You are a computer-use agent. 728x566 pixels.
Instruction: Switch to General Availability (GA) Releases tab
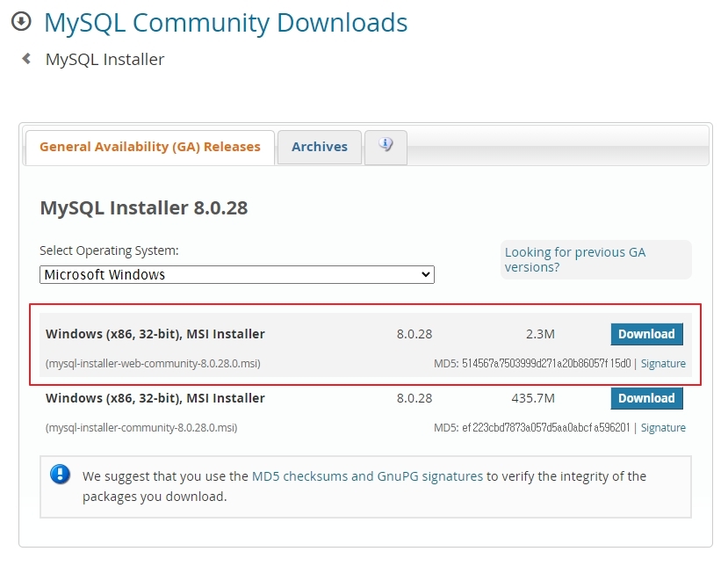[150, 148]
